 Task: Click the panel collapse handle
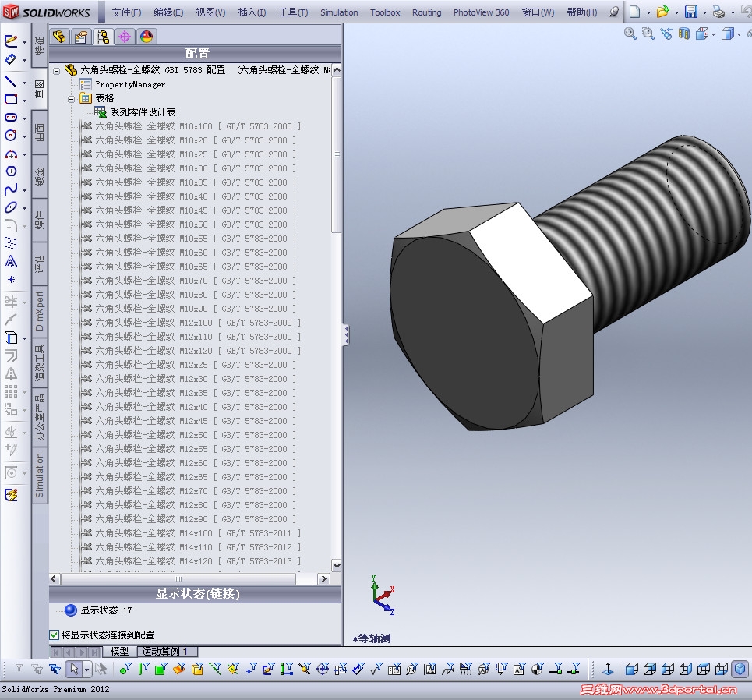346,335
